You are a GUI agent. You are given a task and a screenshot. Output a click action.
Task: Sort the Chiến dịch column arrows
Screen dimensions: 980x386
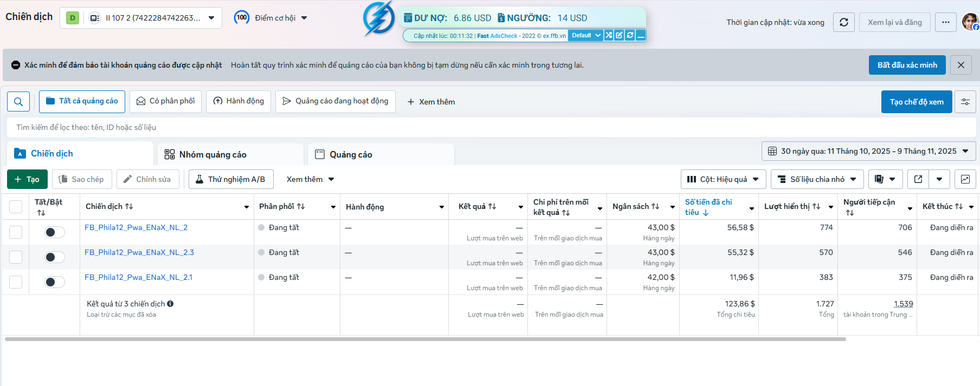click(x=129, y=206)
